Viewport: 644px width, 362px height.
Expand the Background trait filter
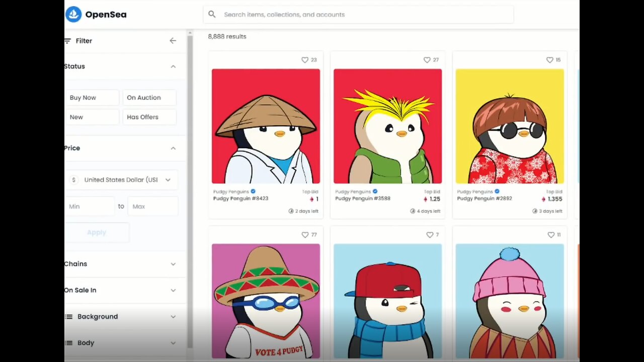173,317
